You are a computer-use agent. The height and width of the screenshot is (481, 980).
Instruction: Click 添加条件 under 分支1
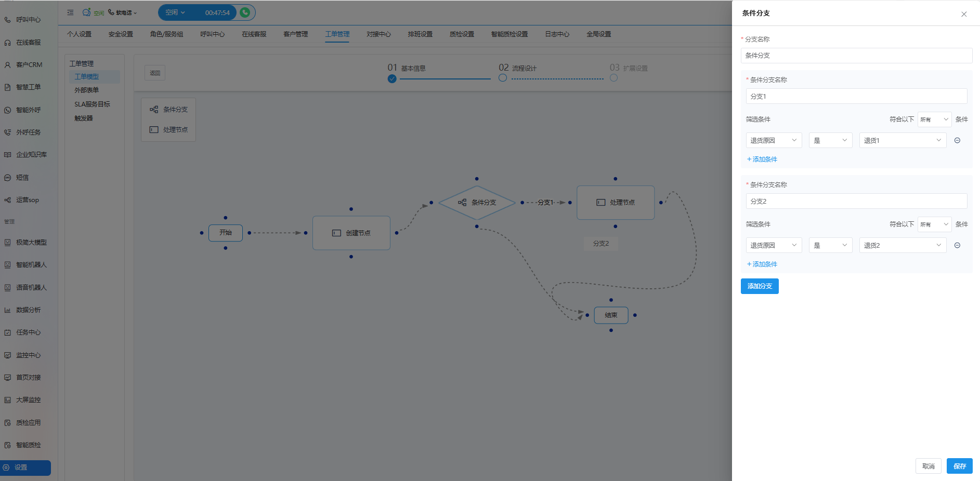tap(762, 159)
